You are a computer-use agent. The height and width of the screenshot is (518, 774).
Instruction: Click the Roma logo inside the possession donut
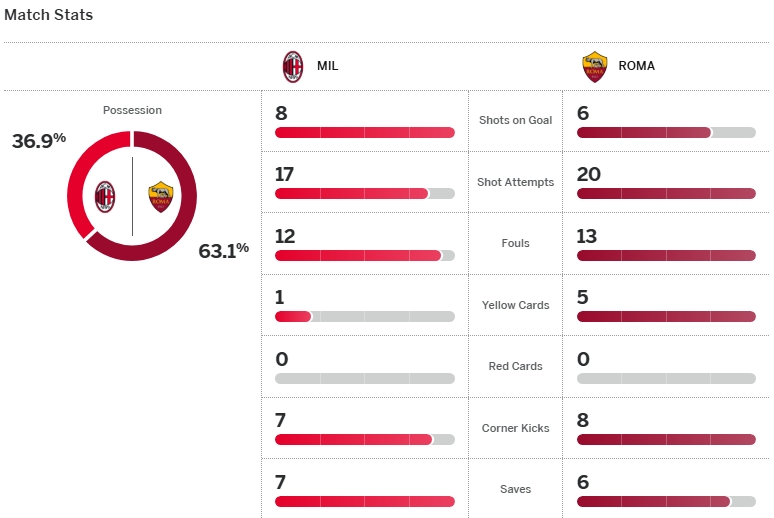click(160, 196)
